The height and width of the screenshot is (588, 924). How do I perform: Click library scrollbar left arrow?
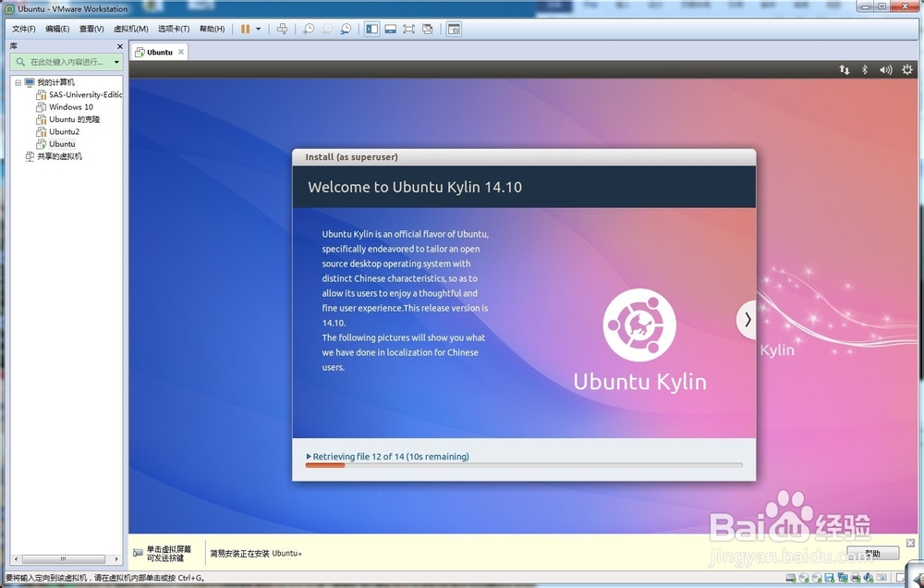(16, 559)
